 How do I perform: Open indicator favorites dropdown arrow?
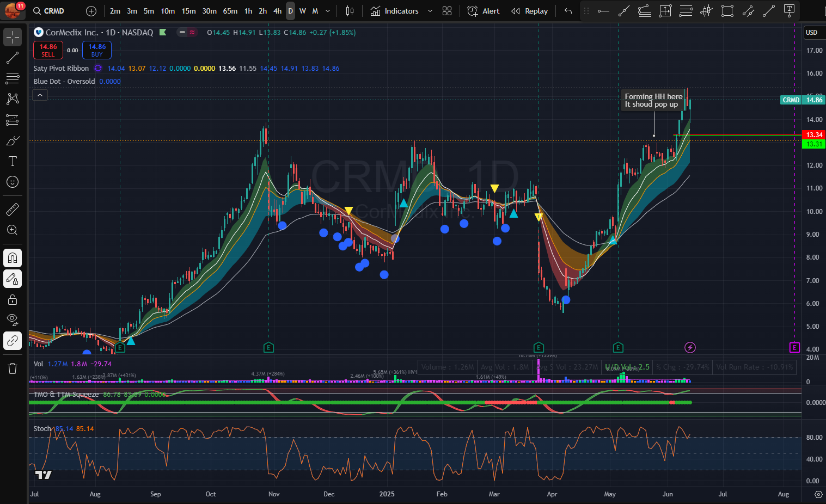pyautogui.click(x=430, y=11)
